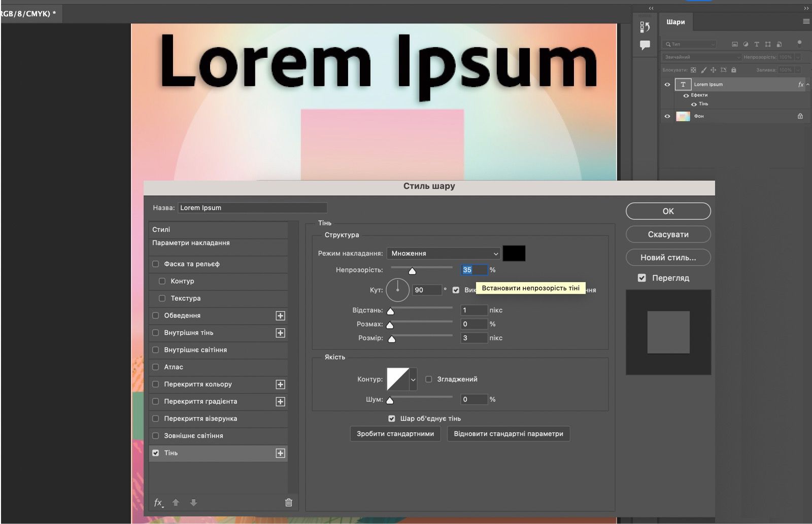Click the lock-all padlock icon in Layers
812x524 pixels.
pos(733,70)
